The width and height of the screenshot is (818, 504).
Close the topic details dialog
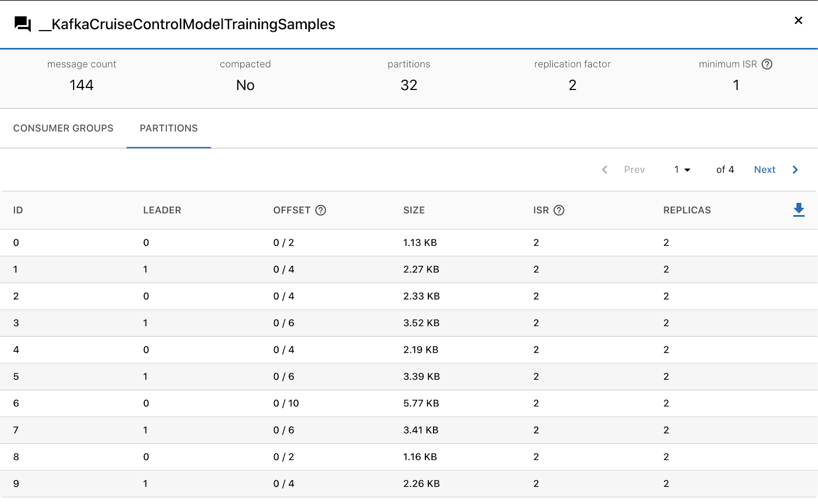point(798,20)
